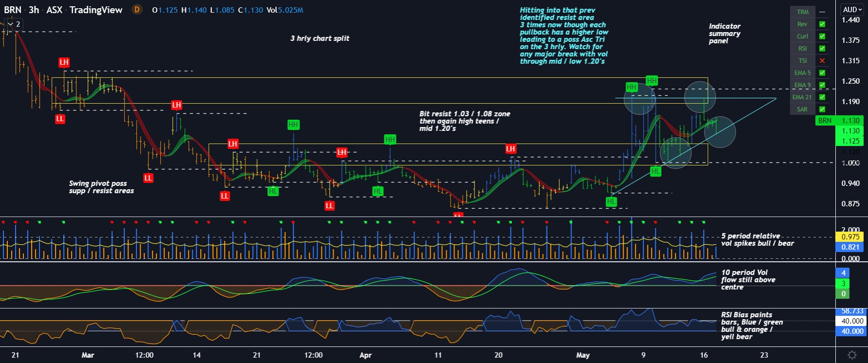
Task: Open the AUD currency dropdown
Action: (x=852, y=10)
